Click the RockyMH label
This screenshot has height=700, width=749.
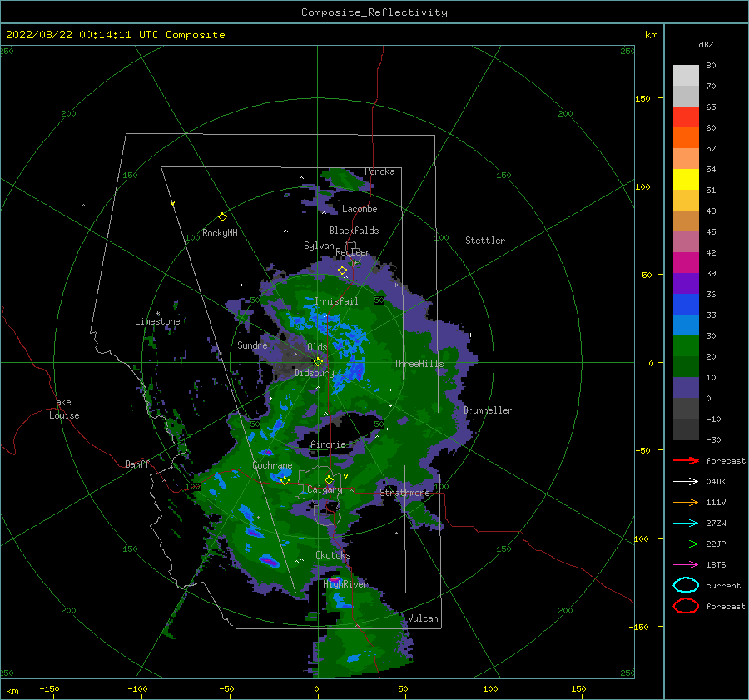[x=220, y=233]
